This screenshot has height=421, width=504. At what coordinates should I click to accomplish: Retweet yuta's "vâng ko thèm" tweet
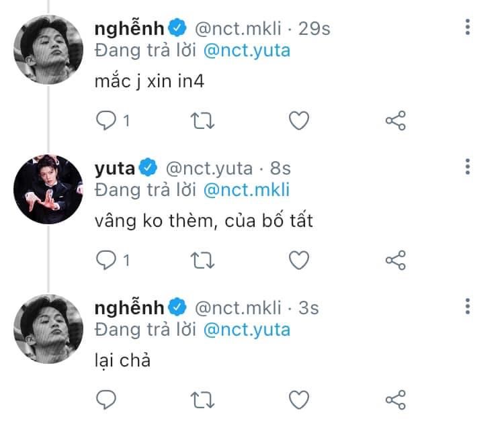[x=202, y=259]
